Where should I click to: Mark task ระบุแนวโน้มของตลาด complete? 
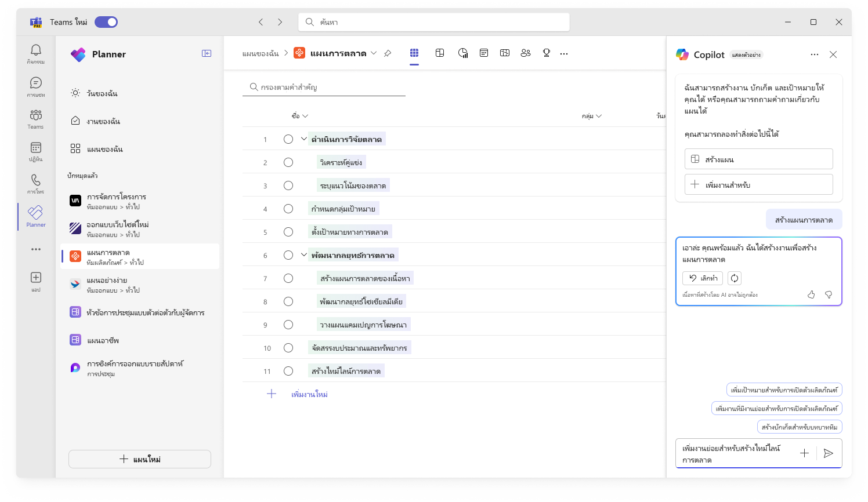pos(288,185)
